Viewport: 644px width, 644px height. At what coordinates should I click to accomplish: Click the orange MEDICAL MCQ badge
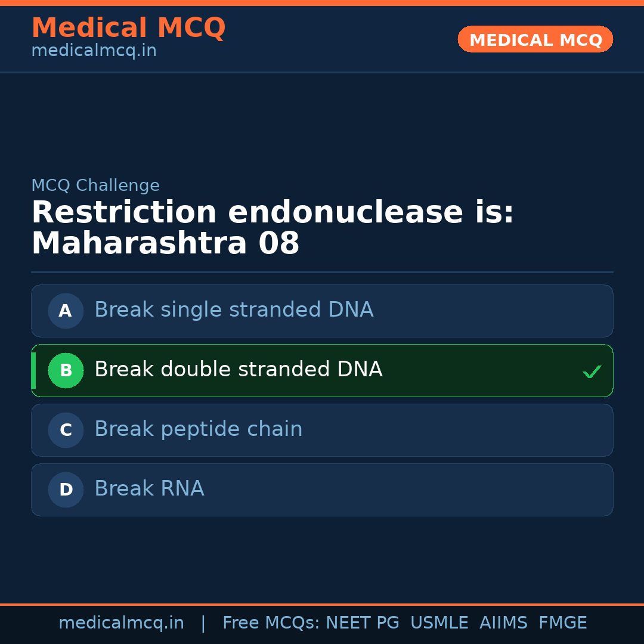pos(535,40)
